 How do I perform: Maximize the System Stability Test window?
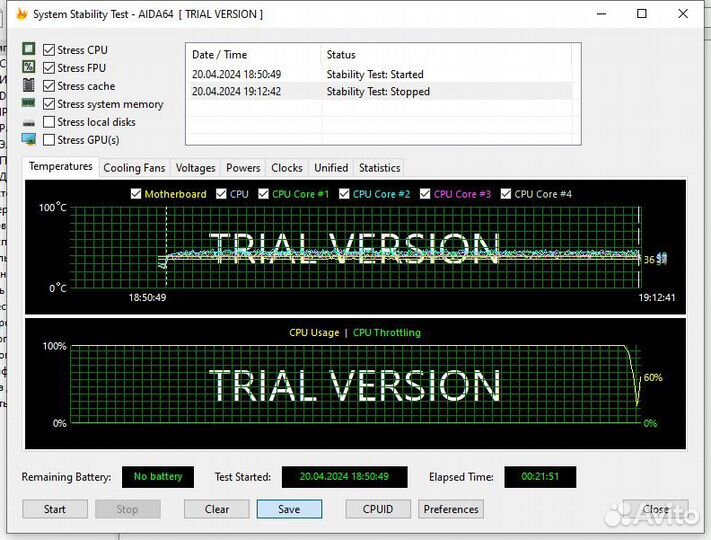click(x=642, y=14)
